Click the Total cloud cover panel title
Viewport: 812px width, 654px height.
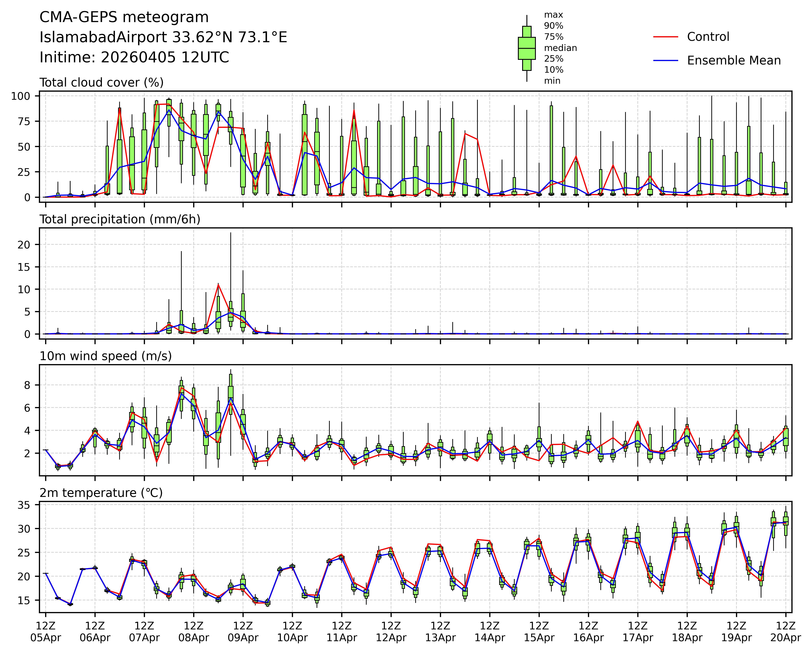(x=101, y=82)
